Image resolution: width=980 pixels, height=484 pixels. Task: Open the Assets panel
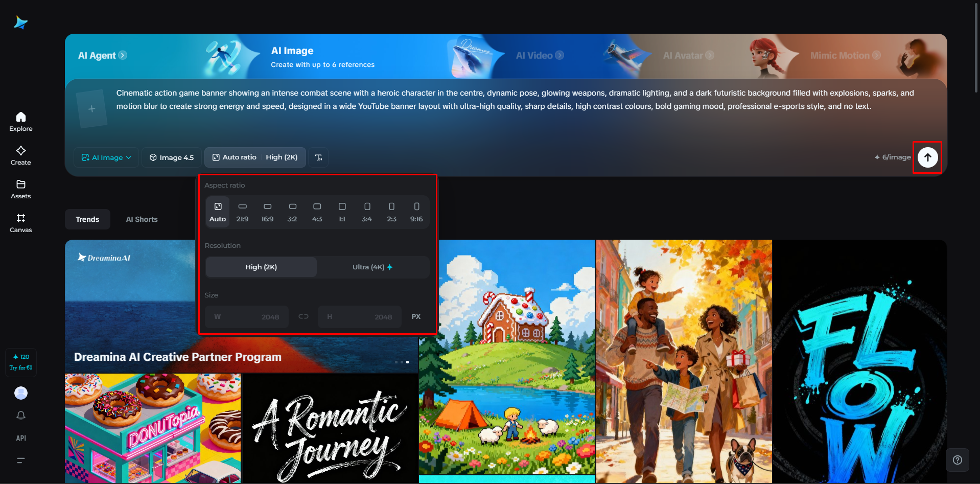tap(20, 189)
